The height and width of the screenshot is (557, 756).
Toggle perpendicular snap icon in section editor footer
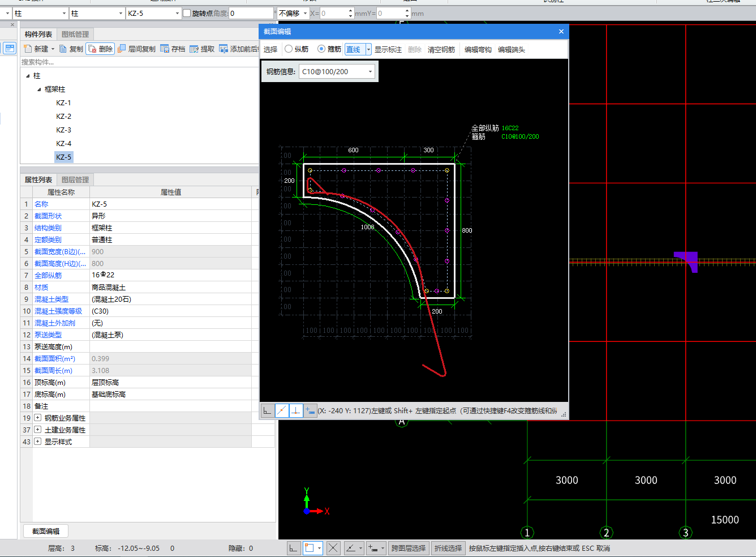[x=296, y=411]
